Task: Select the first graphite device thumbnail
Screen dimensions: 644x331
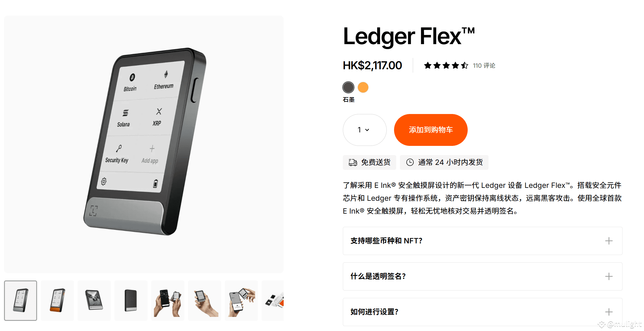Action: [21, 301]
